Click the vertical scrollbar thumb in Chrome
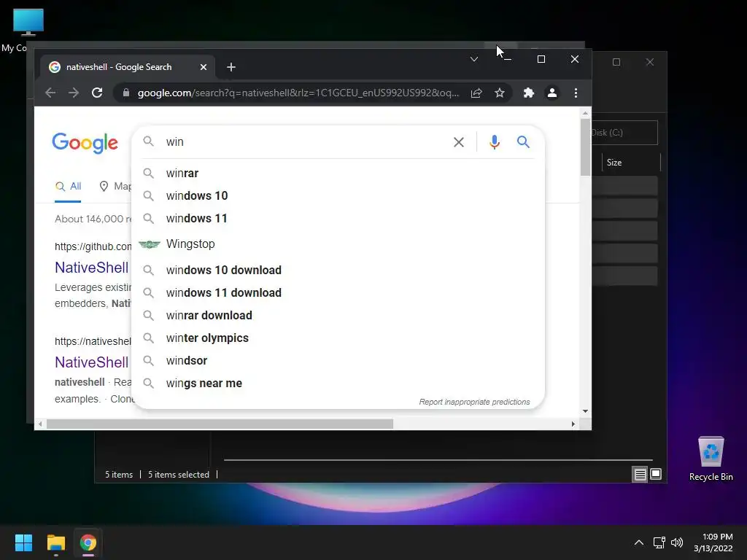 pyautogui.click(x=585, y=147)
